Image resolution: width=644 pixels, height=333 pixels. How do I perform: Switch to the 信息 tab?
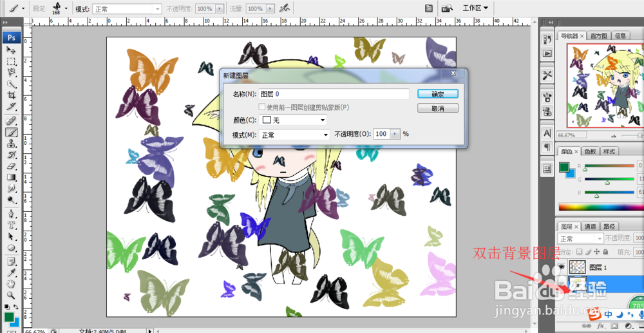click(x=621, y=36)
